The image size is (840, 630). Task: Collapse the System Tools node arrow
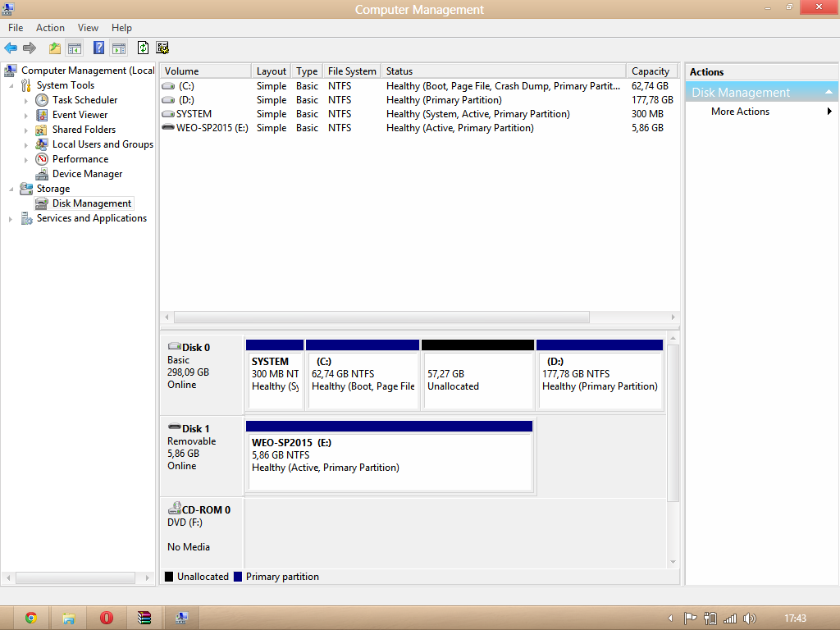click(11, 85)
